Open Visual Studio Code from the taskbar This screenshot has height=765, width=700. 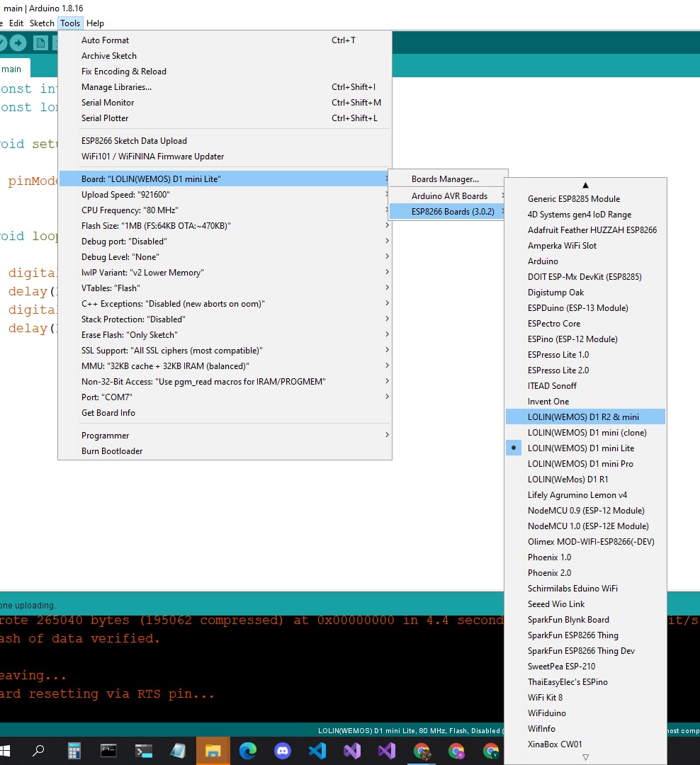317,750
